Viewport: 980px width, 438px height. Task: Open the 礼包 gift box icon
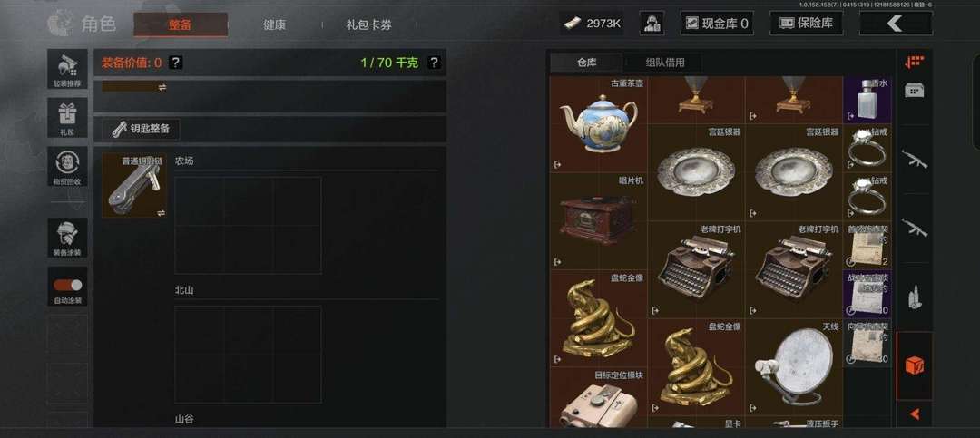click(67, 118)
